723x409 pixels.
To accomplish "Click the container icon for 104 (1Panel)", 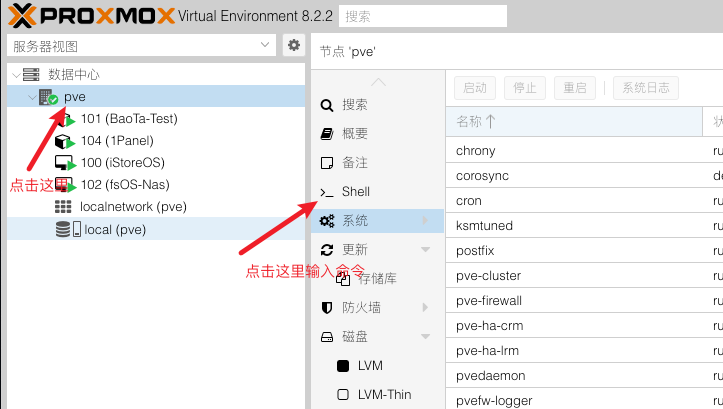I will 64,141.
